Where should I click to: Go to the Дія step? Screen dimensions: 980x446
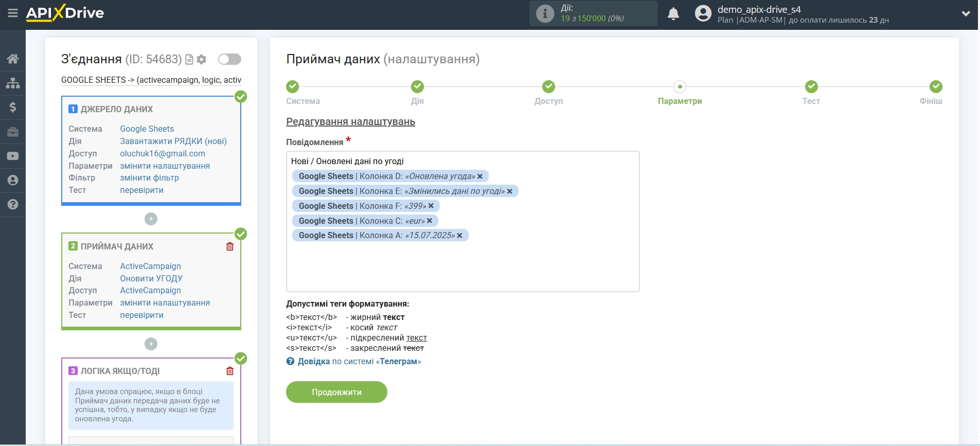coord(417,86)
